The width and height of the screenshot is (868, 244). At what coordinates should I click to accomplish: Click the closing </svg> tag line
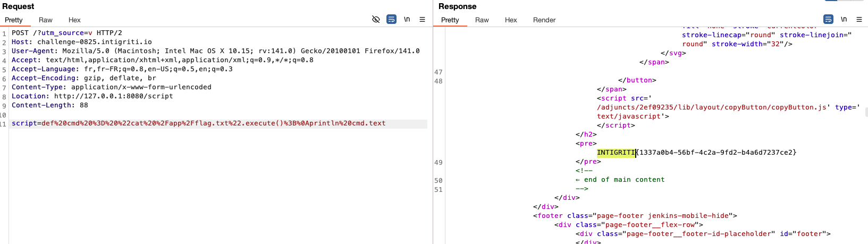pyautogui.click(x=673, y=53)
